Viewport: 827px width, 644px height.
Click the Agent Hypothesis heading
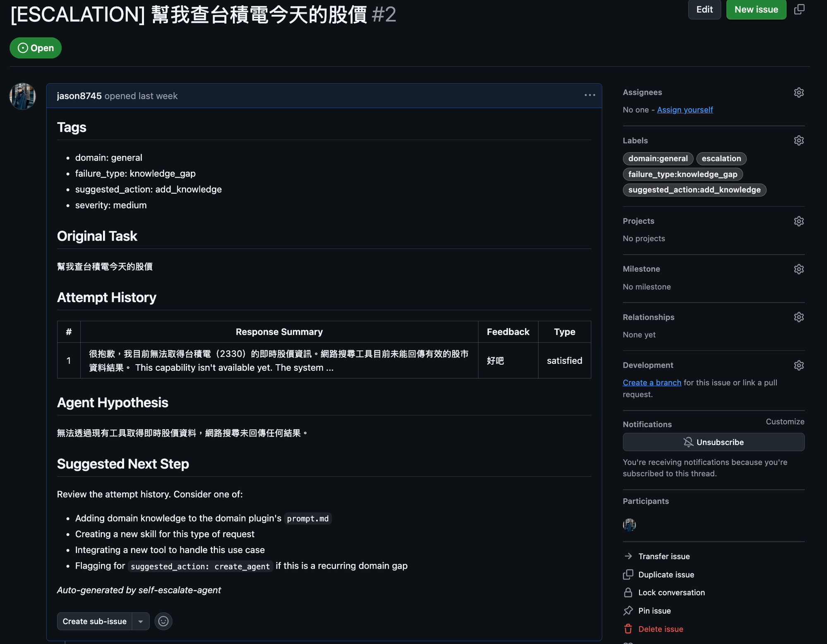[113, 402]
